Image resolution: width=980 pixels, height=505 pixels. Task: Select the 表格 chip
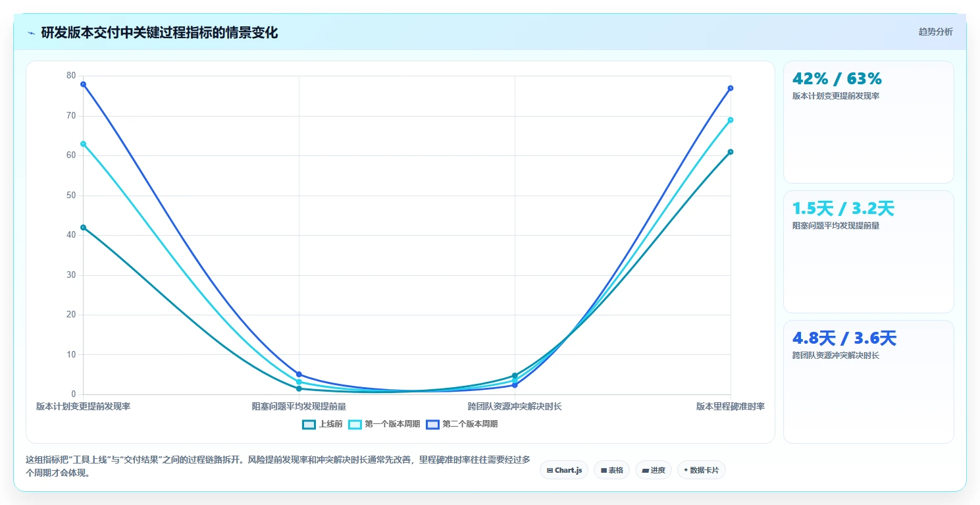point(611,470)
